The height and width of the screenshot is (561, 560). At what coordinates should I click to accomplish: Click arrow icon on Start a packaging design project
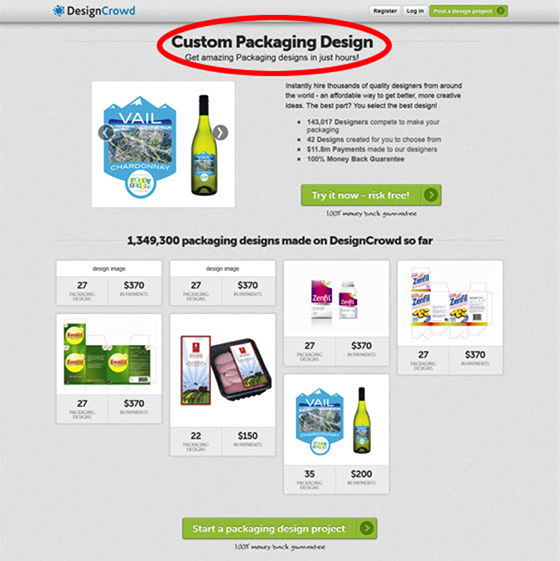(x=366, y=528)
